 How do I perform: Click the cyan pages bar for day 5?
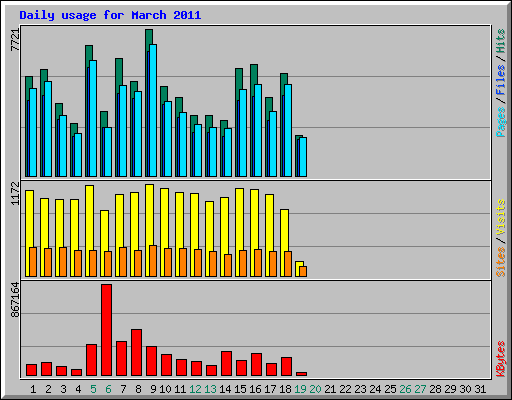click(x=93, y=118)
